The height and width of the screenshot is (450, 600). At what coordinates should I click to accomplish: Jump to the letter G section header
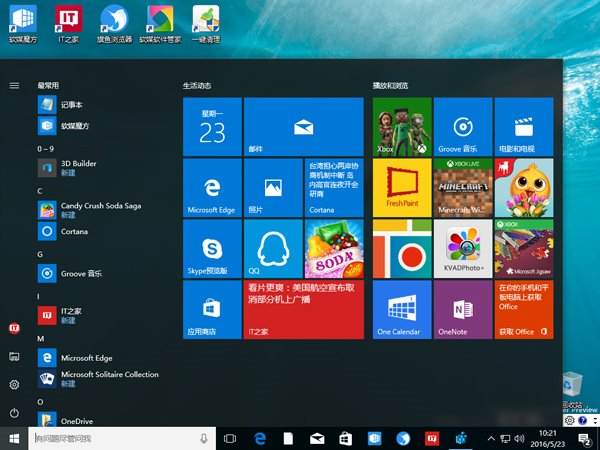[x=40, y=254]
